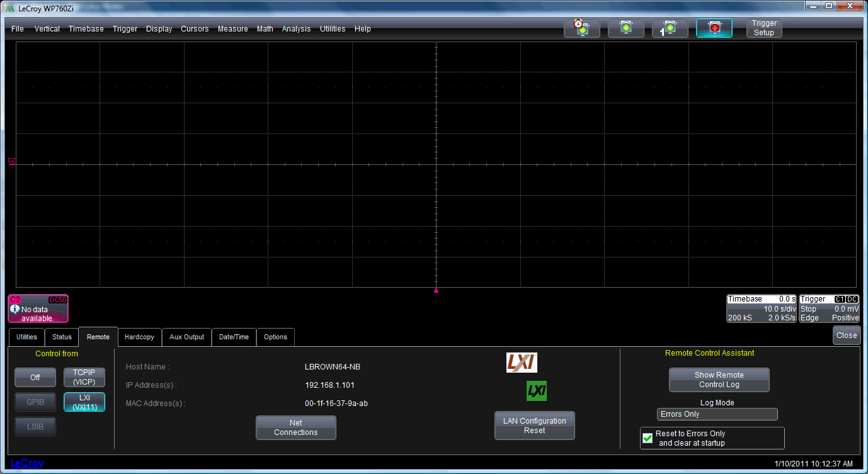The image size is (868, 474).
Task: Switch to the Date/Time tab
Action: [x=234, y=337]
